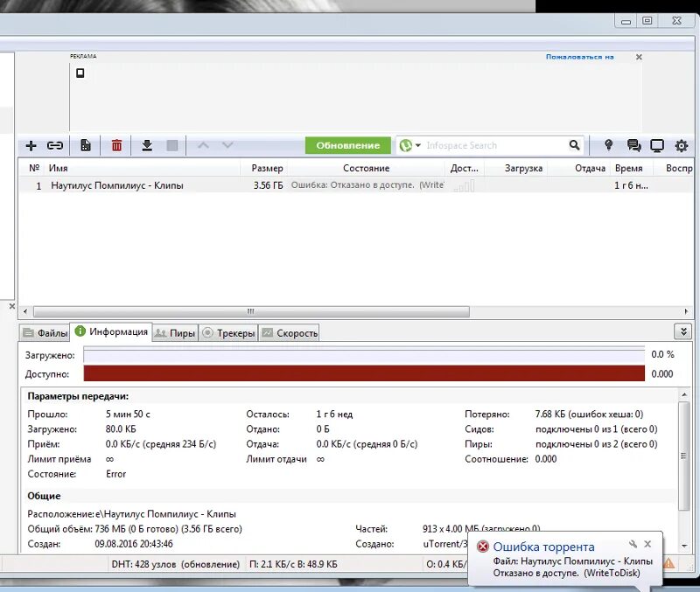Click the info panel's down scroll arrow
Image resolution: width=700 pixels, height=592 pixels.
click(x=684, y=545)
